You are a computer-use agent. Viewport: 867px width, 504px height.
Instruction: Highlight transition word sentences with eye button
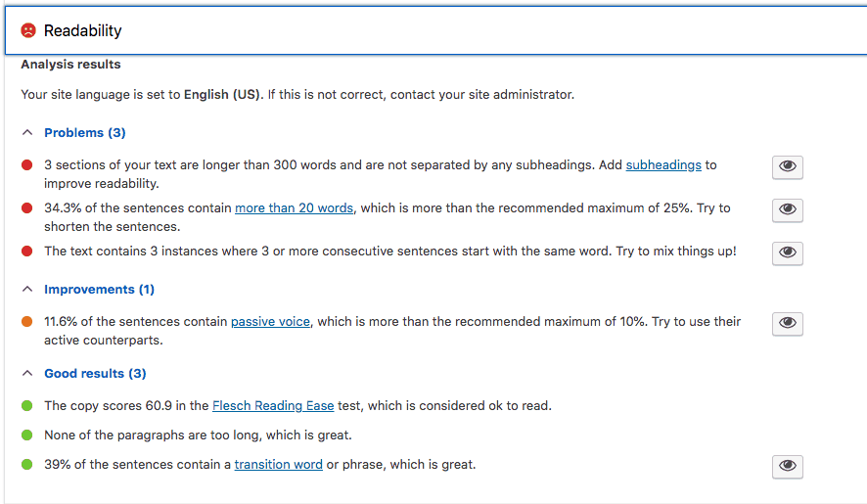pos(787,466)
